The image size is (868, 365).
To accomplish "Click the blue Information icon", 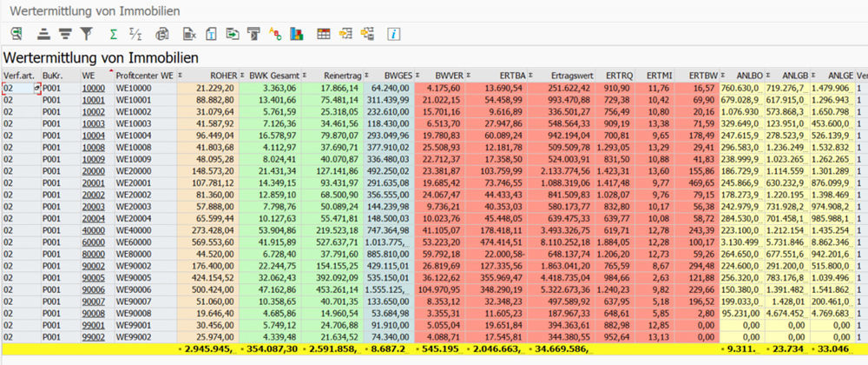I will (x=393, y=35).
